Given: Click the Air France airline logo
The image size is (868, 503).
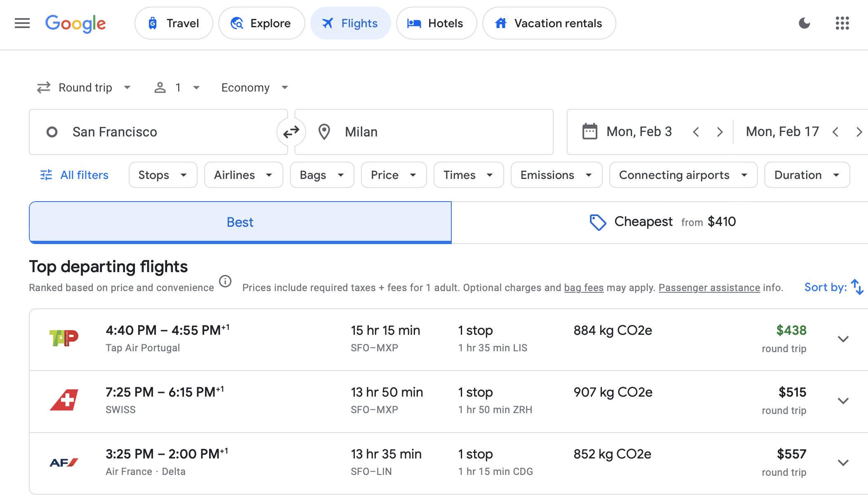Looking at the screenshot, I should coord(64,463).
